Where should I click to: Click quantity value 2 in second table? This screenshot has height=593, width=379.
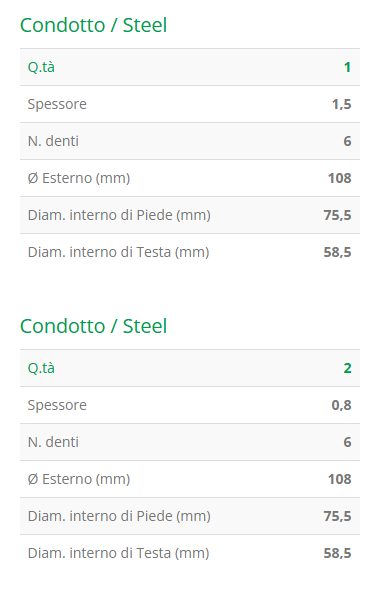347,368
